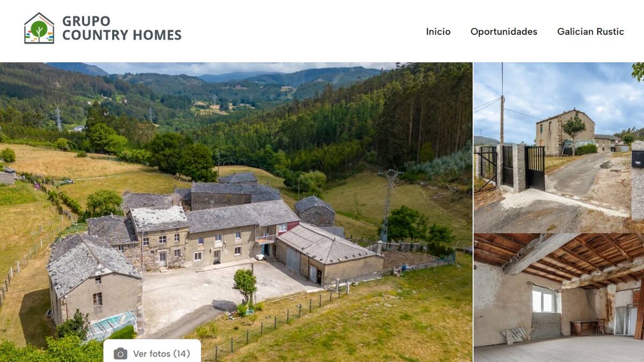Open the Ver fotos (14) gallery button
The height and width of the screenshot is (362, 644).
click(152, 351)
